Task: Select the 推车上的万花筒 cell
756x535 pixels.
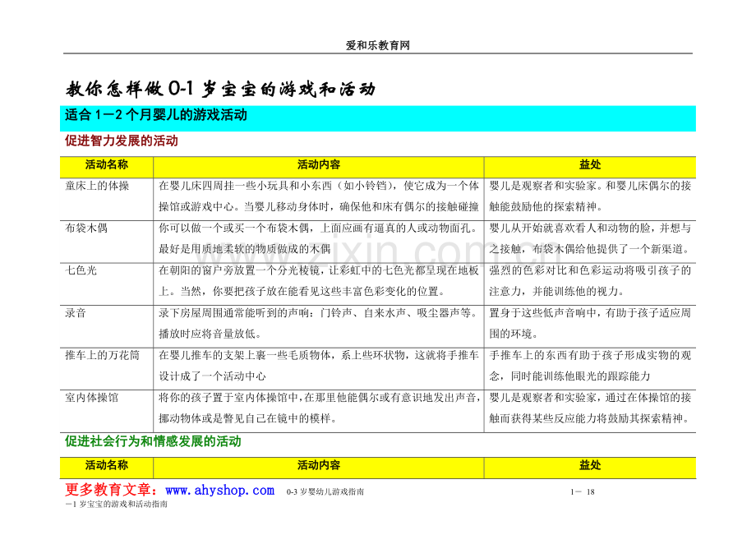Action: [x=103, y=355]
